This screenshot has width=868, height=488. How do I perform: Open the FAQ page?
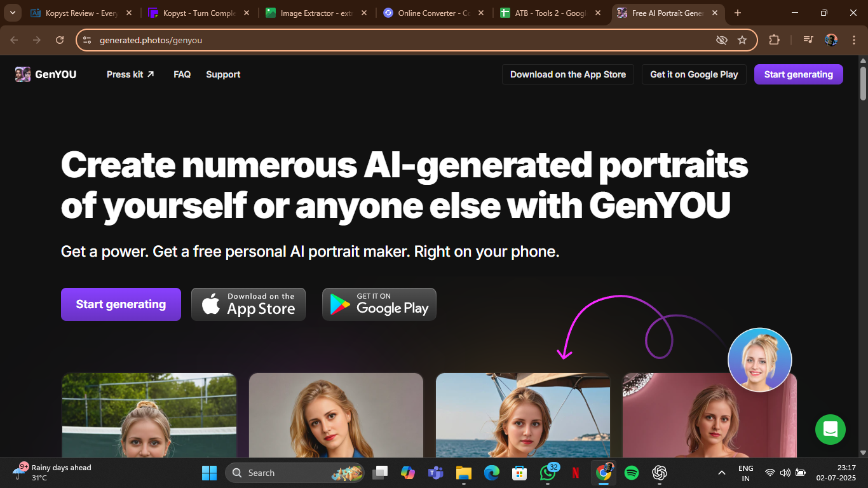(x=182, y=74)
